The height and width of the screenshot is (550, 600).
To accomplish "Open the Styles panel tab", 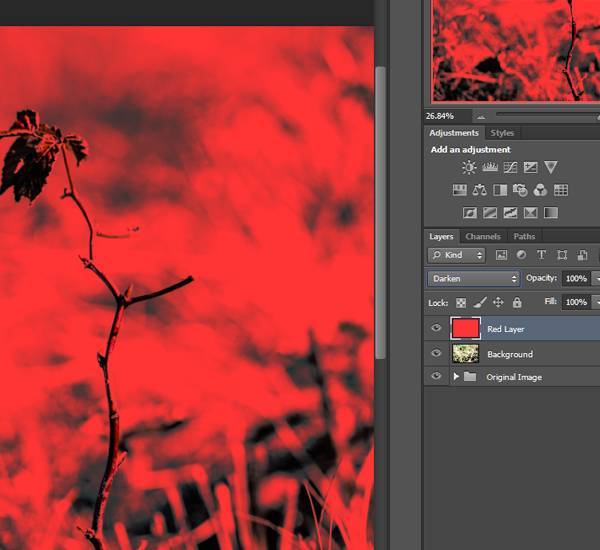I will click(502, 133).
